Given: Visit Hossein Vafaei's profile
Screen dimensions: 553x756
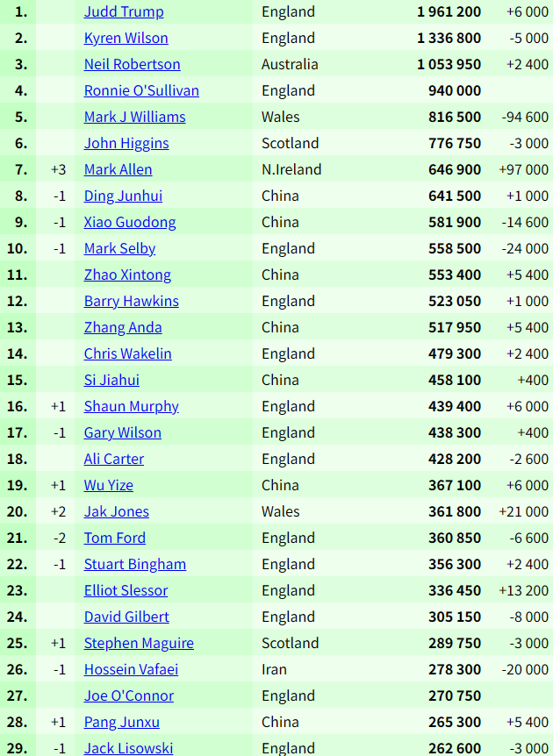Looking at the screenshot, I should tap(131, 670).
